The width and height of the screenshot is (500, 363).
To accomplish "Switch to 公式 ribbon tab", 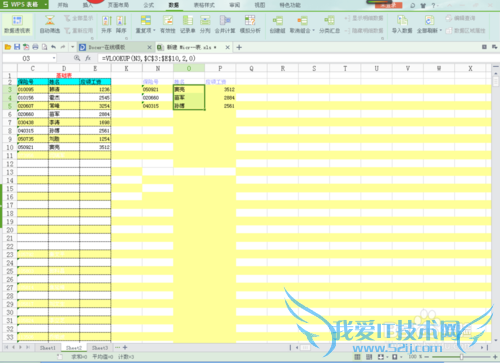I will pyautogui.click(x=149, y=5).
